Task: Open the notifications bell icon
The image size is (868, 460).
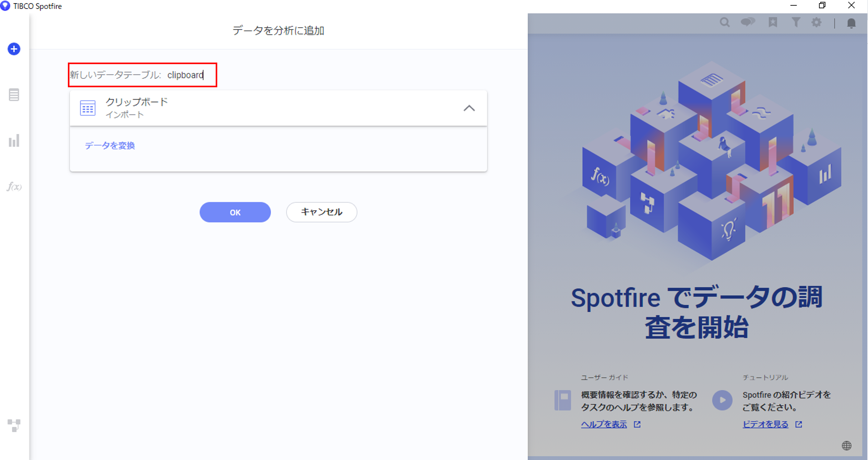Action: (x=851, y=23)
